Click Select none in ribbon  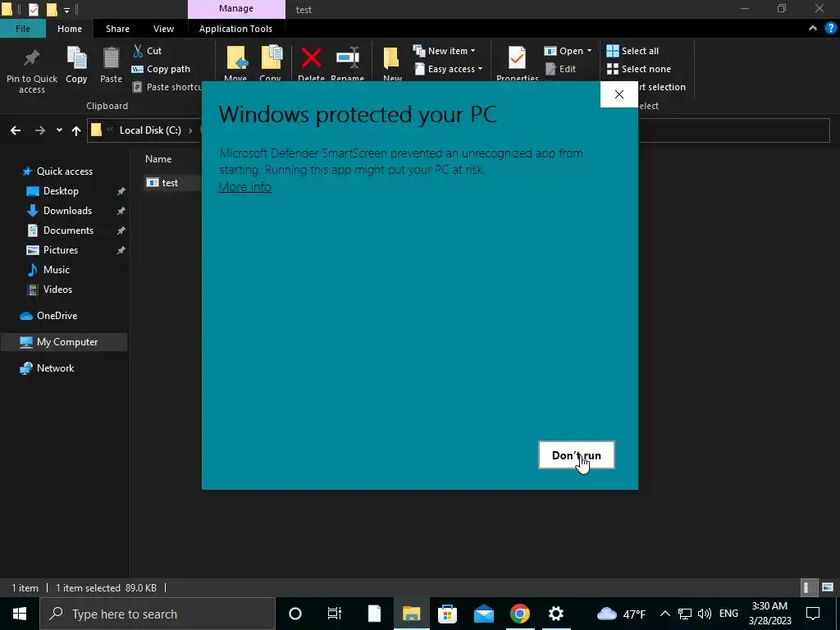tap(638, 69)
